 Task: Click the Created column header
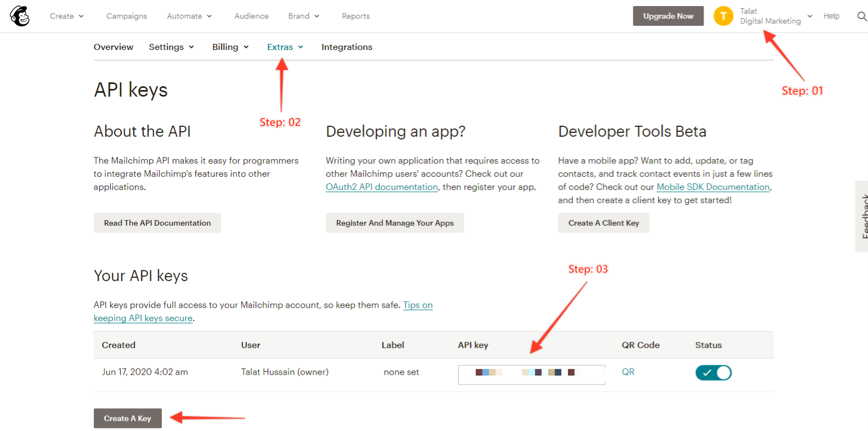119,345
